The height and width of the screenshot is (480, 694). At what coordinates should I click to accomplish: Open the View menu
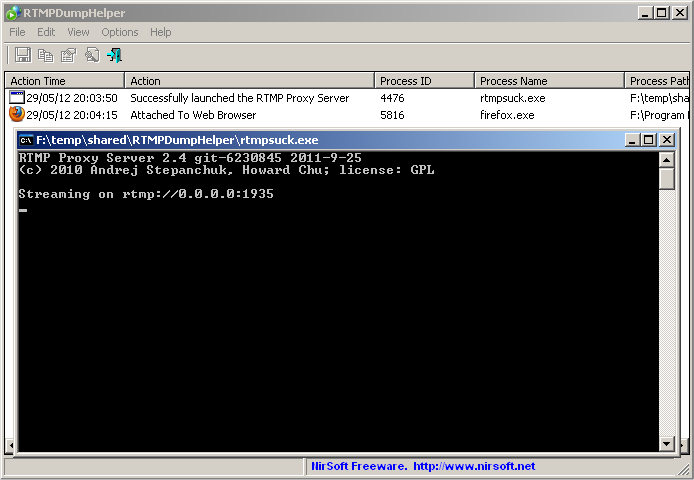[78, 32]
